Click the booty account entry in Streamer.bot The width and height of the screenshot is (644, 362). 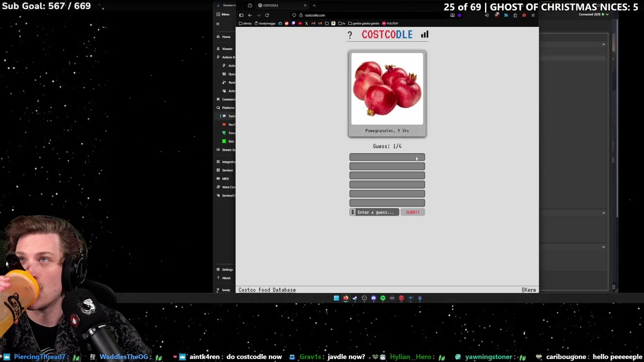coord(223,290)
